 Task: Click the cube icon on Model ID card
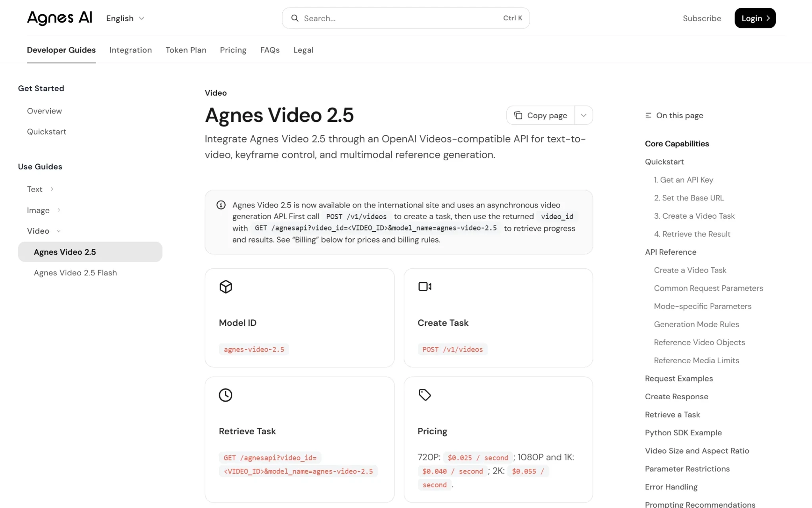pyautogui.click(x=226, y=287)
